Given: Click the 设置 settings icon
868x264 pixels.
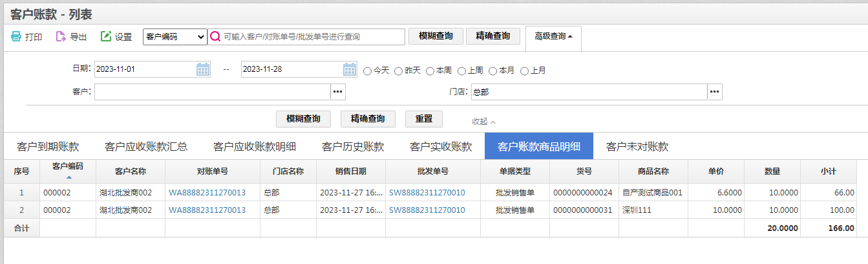Looking at the screenshot, I should click(x=106, y=37).
